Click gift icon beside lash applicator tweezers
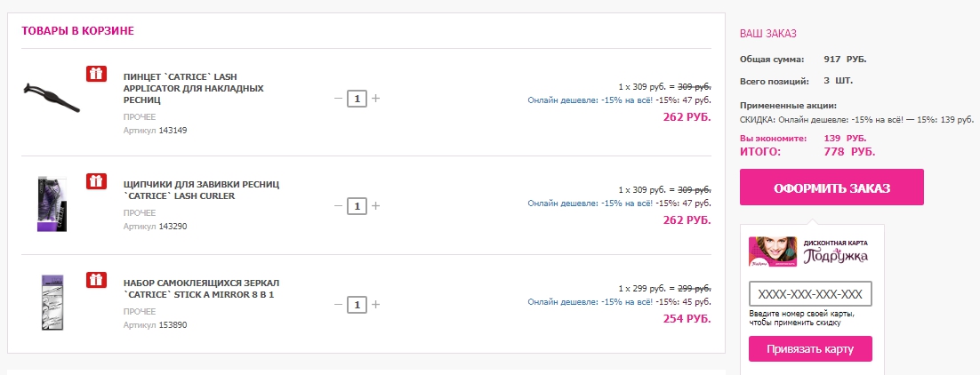The image size is (980, 375). point(96,73)
